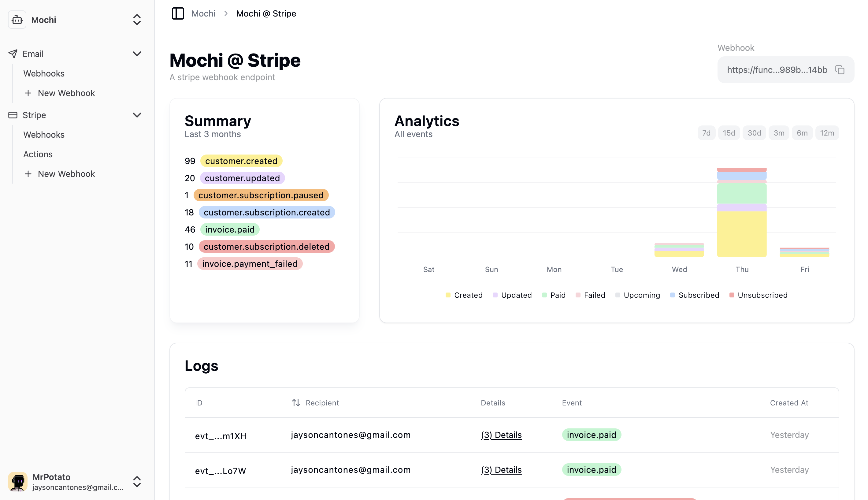
Task: Toggle the Unsubscribed legend entry
Action: 762,295
